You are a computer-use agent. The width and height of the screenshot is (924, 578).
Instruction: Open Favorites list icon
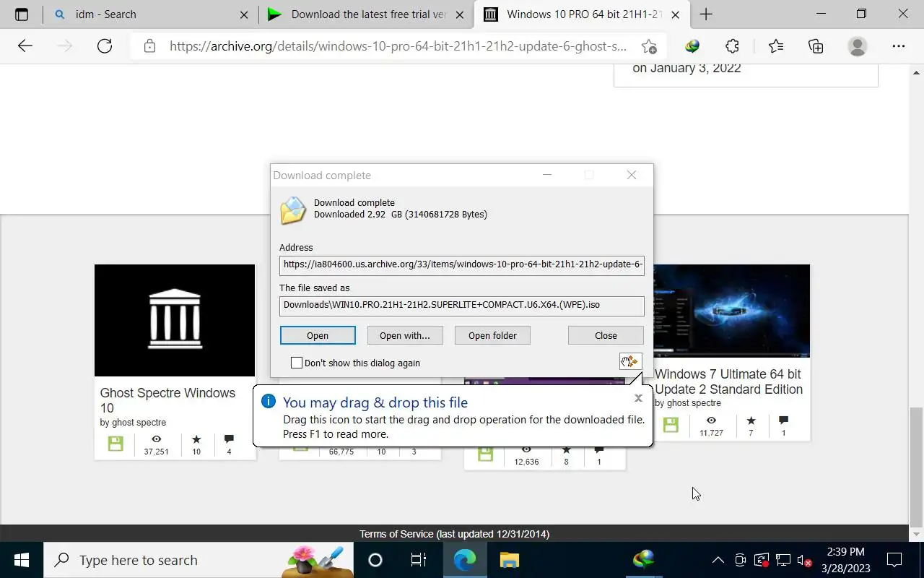tap(776, 46)
